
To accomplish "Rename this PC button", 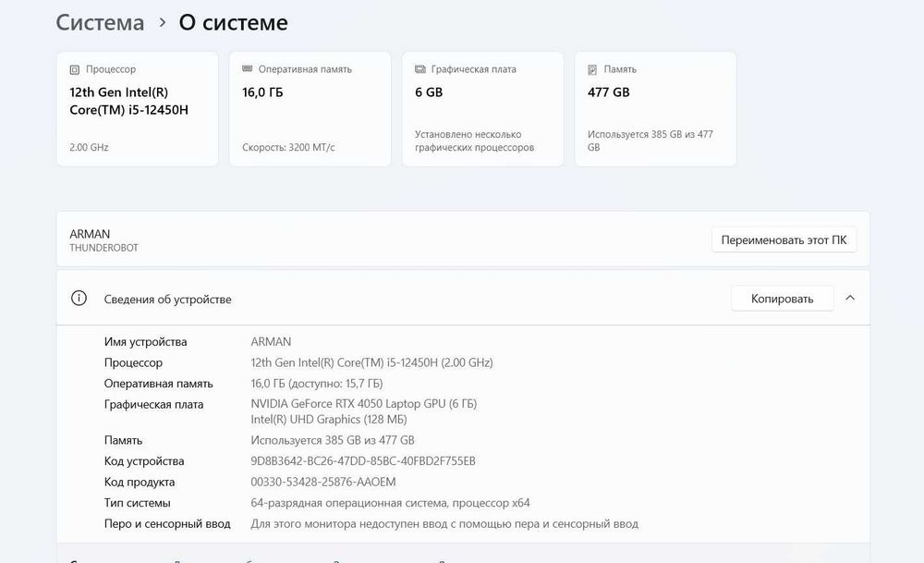I will coord(784,240).
